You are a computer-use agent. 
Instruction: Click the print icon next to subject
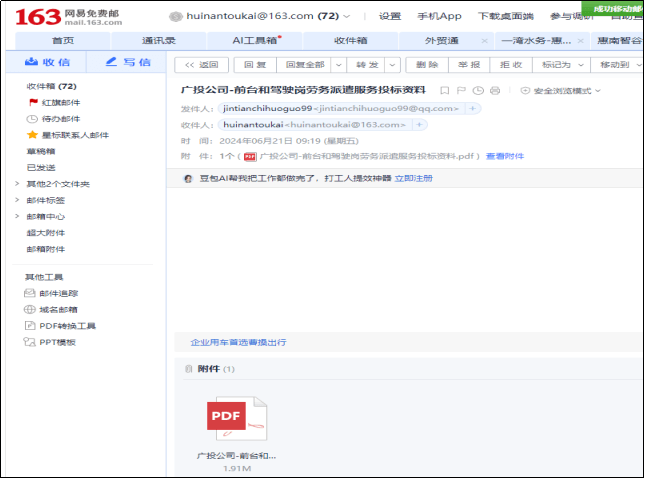pyautogui.click(x=495, y=90)
